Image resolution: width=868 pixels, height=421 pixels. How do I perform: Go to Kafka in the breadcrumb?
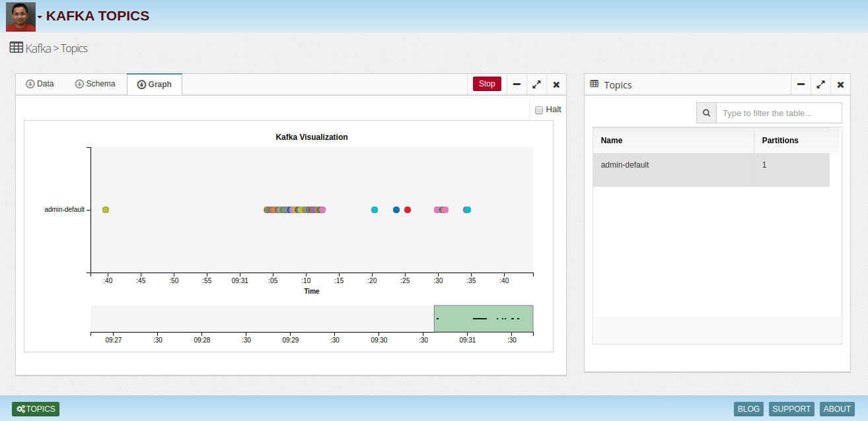(x=38, y=48)
